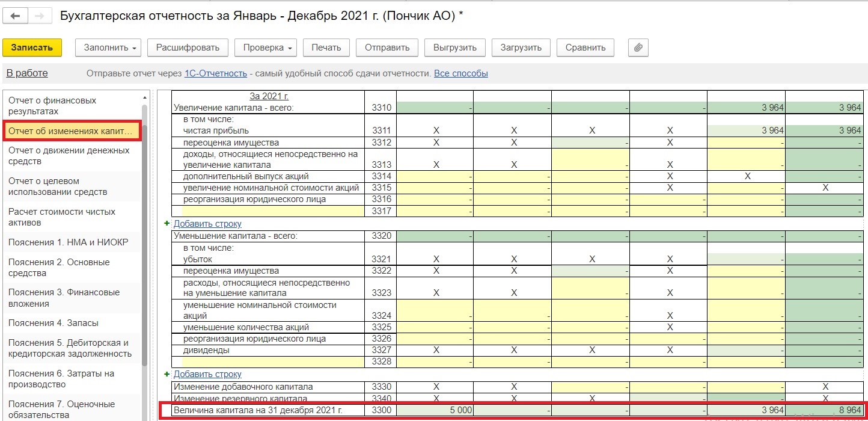Open the Проверка dropdown button

tap(266, 48)
